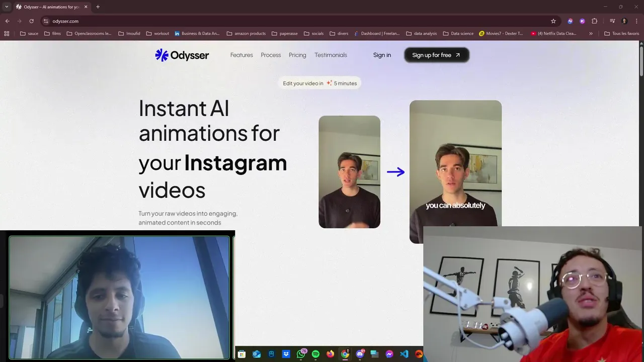Open the lmoufid bookmark folder

(129, 34)
